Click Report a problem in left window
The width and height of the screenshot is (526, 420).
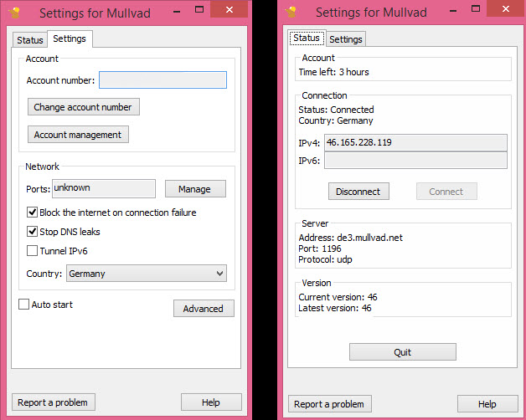click(54, 402)
